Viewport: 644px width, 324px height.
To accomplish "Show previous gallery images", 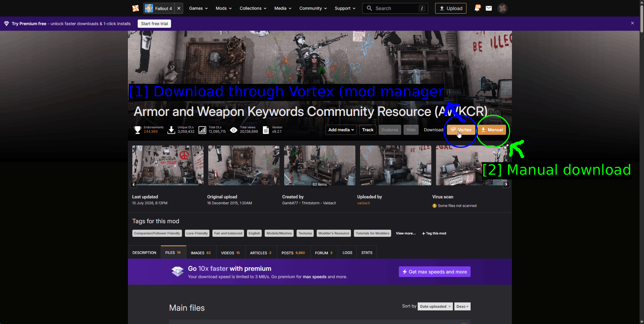I will [x=134, y=184].
